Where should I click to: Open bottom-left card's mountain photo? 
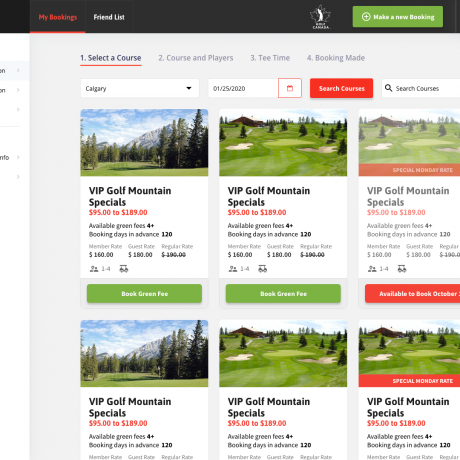pyautogui.click(x=144, y=353)
